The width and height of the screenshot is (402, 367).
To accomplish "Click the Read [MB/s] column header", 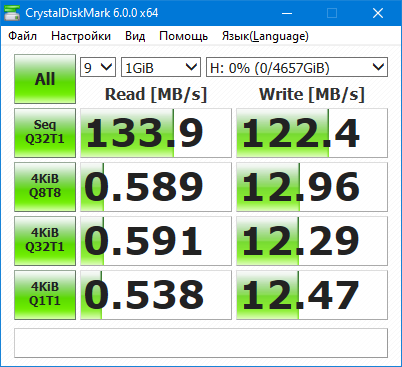I will tap(156, 95).
